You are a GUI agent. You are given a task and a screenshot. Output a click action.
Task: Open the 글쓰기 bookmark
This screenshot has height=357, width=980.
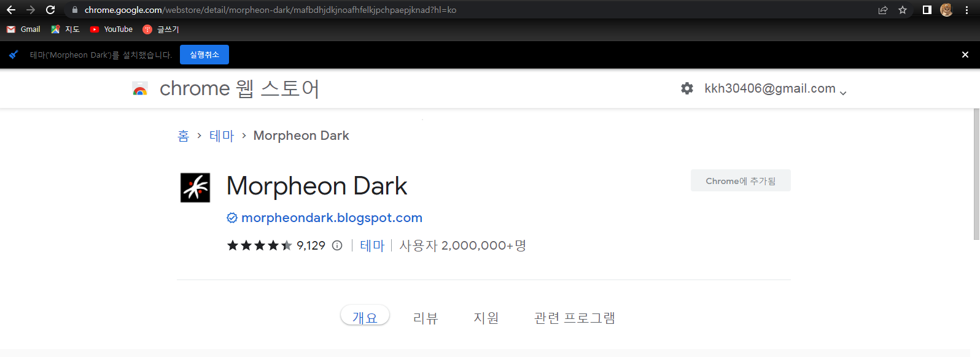(x=161, y=29)
